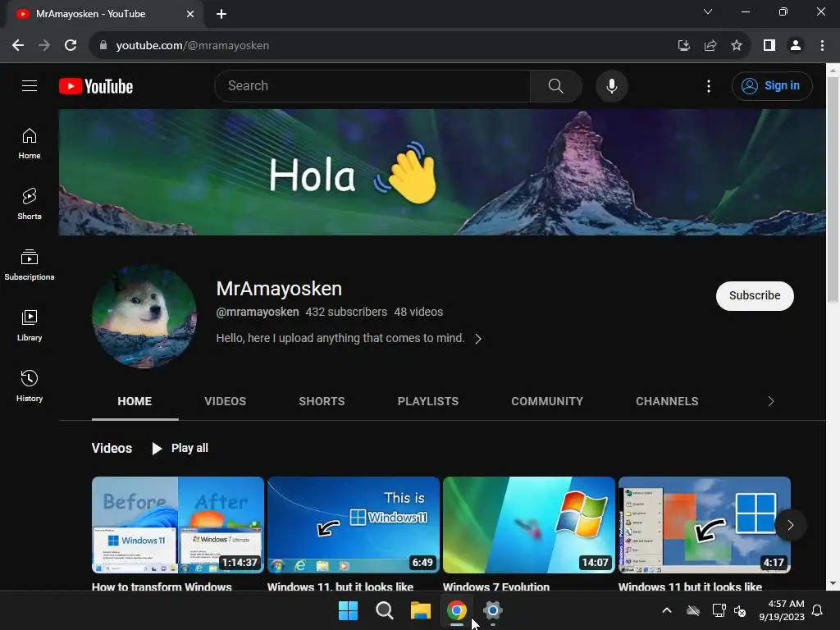Open Subscriptions in sidebar
The image size is (840, 630).
click(x=30, y=265)
